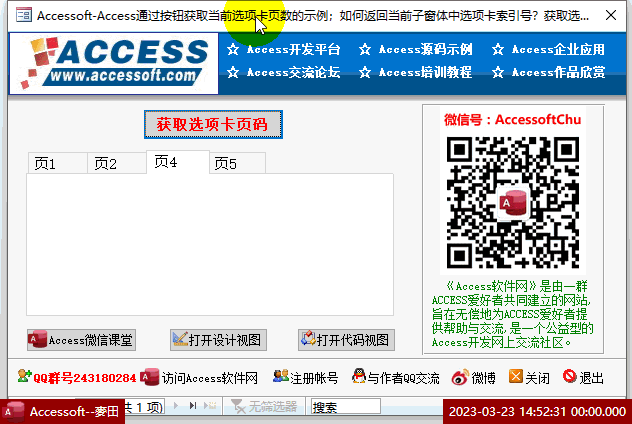Open the Access开发平台 link
Screen dimensions: 632x424
(x=293, y=50)
